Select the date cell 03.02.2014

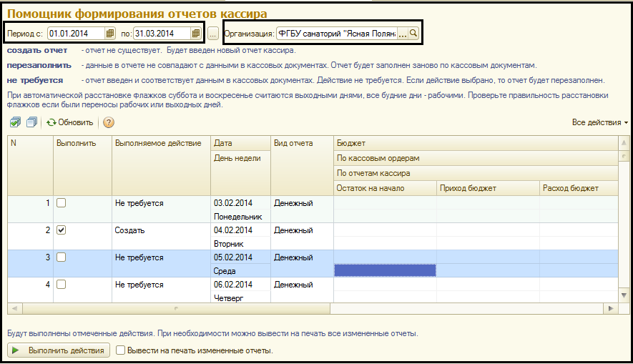tap(240, 203)
